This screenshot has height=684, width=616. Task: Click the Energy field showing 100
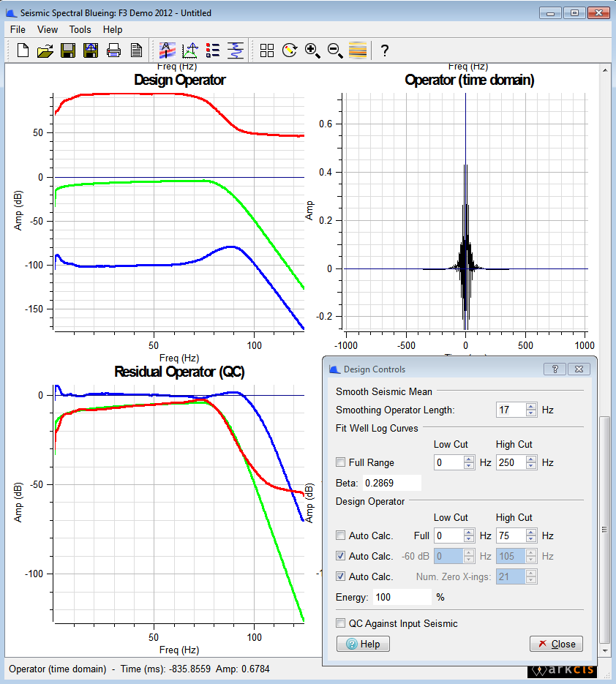tap(402, 597)
